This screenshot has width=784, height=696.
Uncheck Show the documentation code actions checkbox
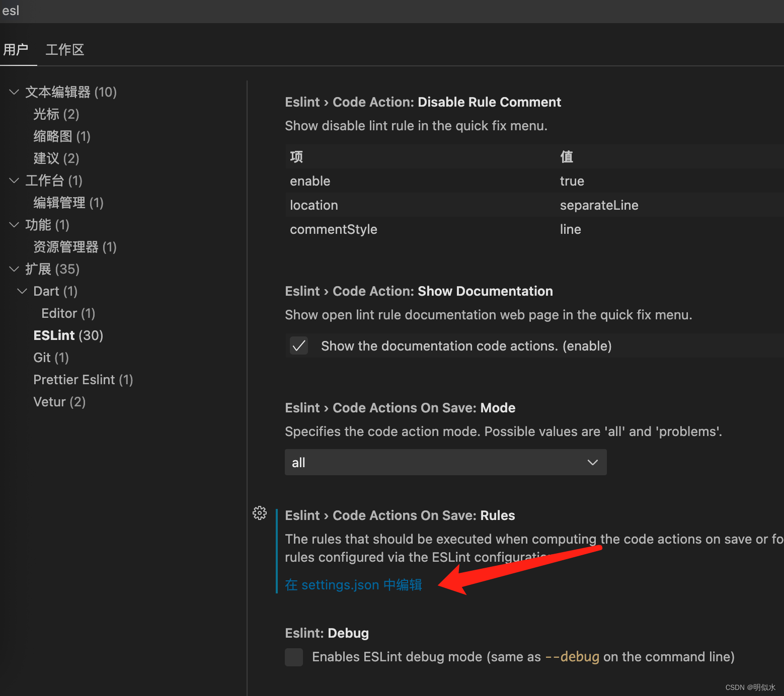coord(299,345)
